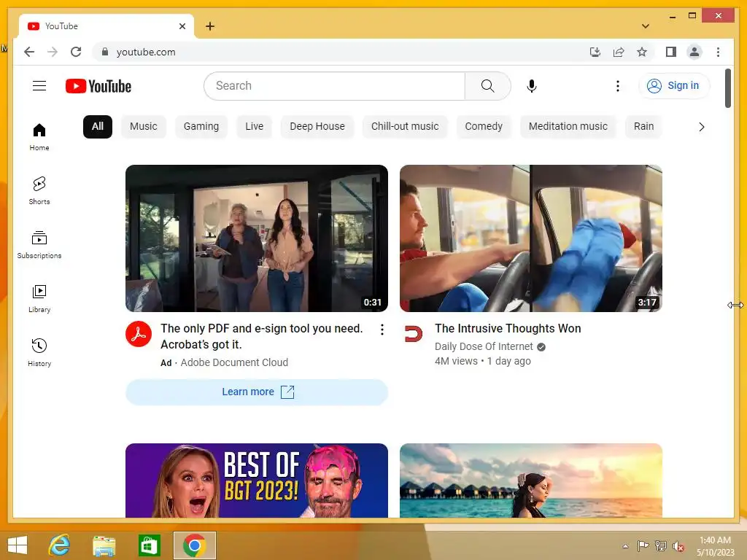
Task: Open Chrome profile avatar
Action: (694, 52)
